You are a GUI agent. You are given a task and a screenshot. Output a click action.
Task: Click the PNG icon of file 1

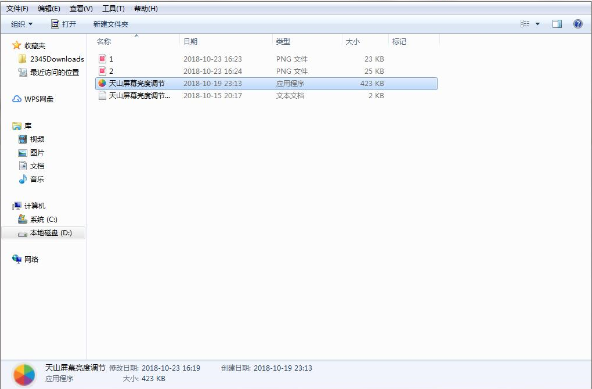point(102,59)
